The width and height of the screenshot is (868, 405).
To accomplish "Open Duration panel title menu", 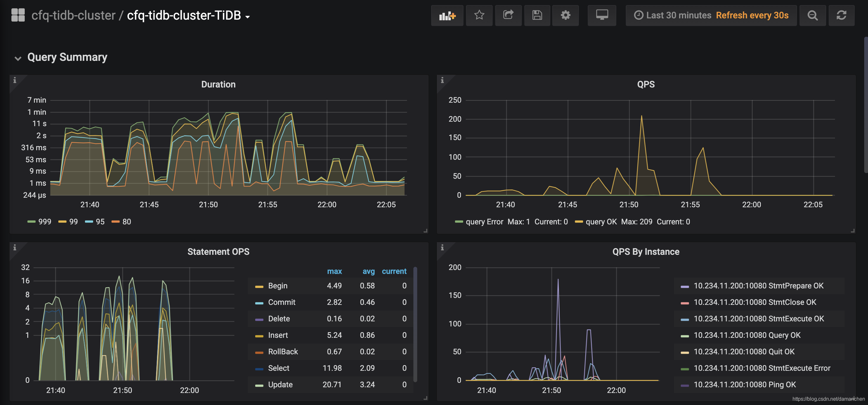I will (x=218, y=84).
